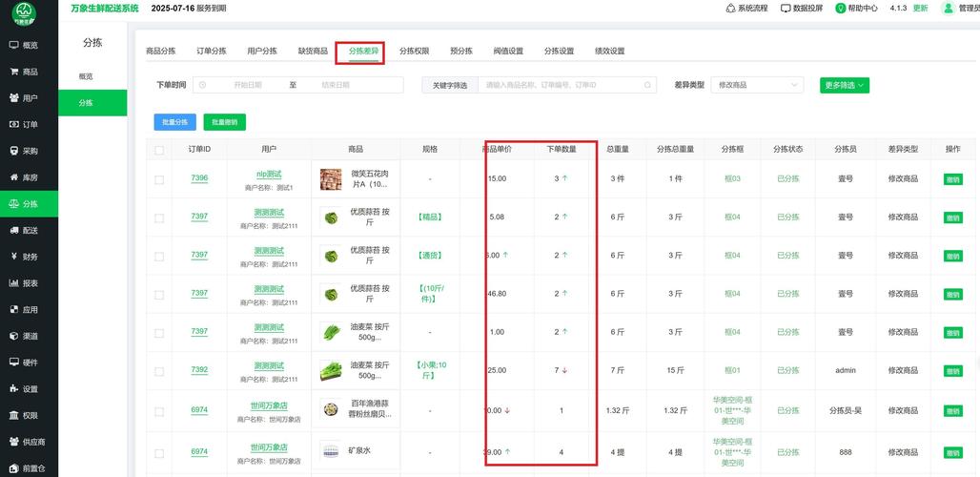Viewport: 980px width, 477px height.
Task: Click the search magnifier in keyword field
Action: (647, 85)
